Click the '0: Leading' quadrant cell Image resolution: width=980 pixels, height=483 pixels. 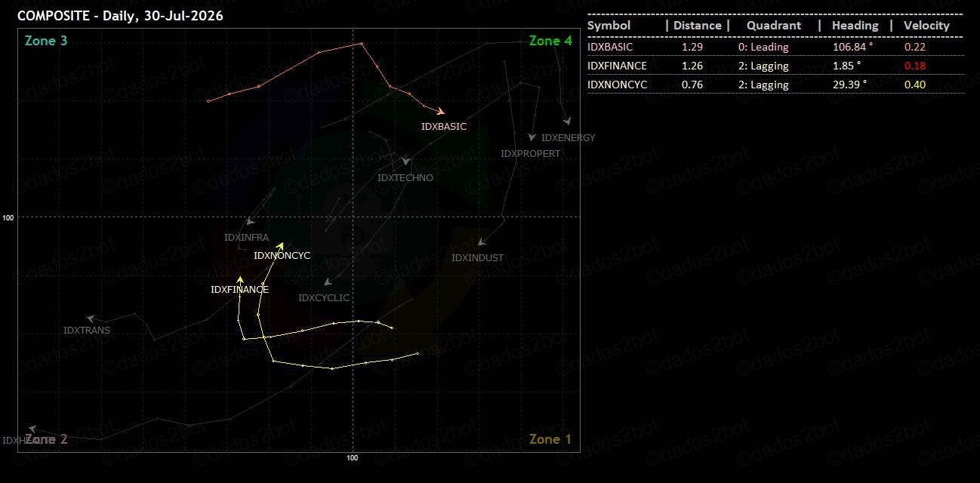point(763,47)
